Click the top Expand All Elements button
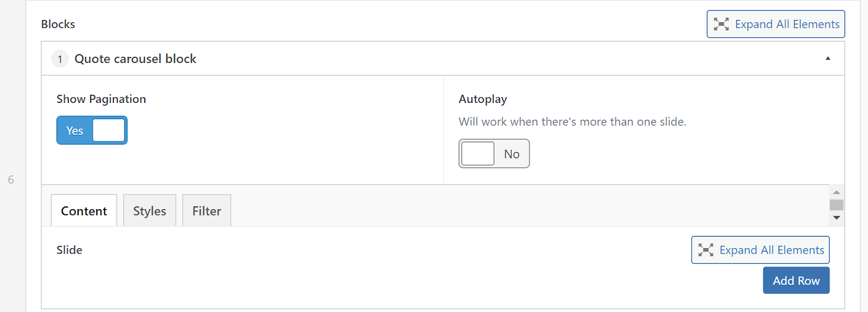Image resolution: width=868 pixels, height=312 pixels. click(x=776, y=24)
